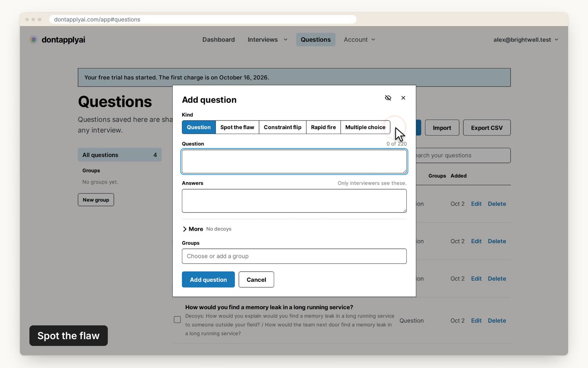Open the Choose or add a group field
This screenshot has width=588, height=368.
pyautogui.click(x=294, y=256)
